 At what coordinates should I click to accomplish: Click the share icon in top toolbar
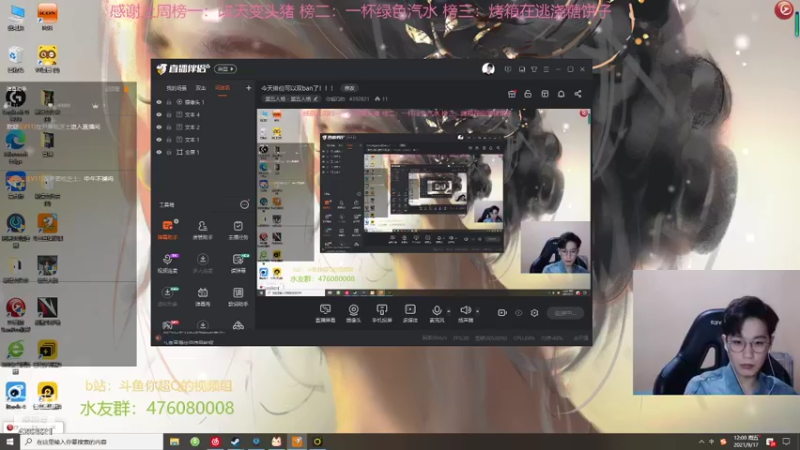pos(578,94)
